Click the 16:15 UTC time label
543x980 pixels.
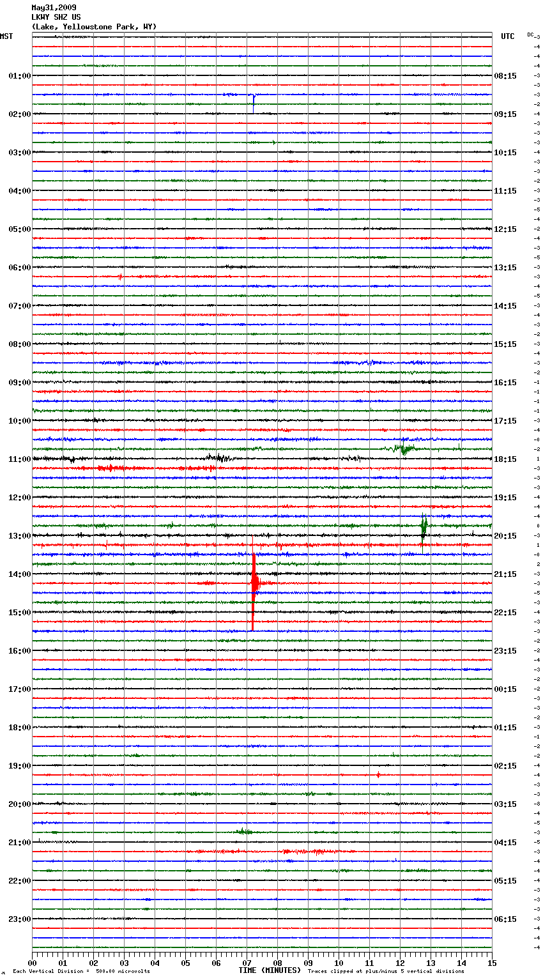pyautogui.click(x=505, y=383)
